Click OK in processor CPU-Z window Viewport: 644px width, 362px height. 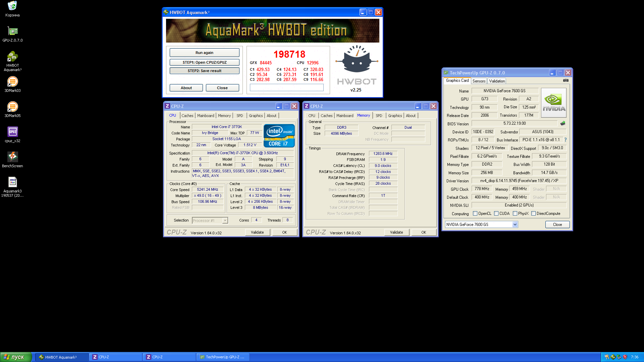point(284,232)
